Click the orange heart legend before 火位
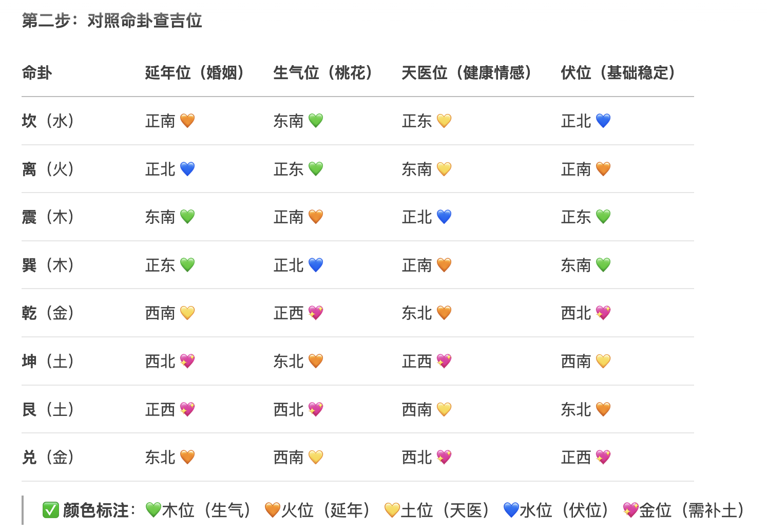The height and width of the screenshot is (532, 767). 273,510
